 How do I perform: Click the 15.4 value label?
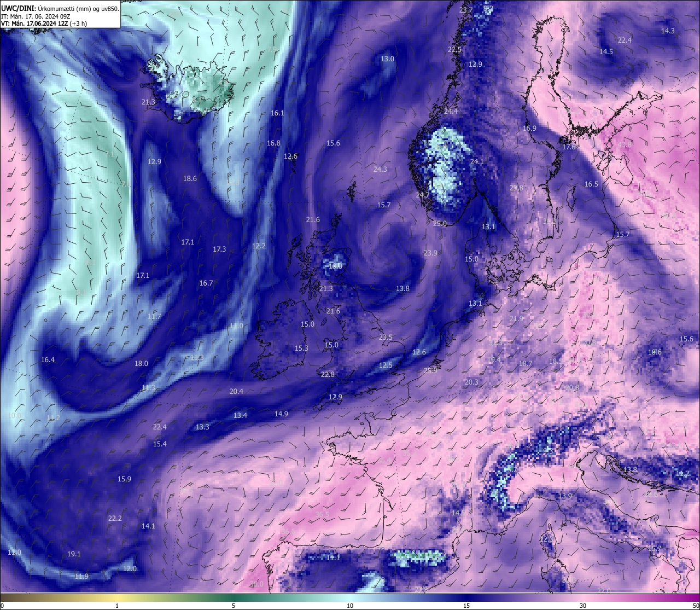[160, 444]
